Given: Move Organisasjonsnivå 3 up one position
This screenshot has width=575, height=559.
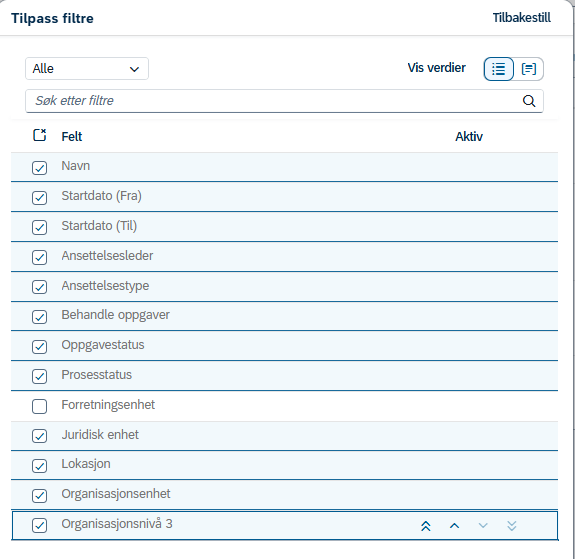Looking at the screenshot, I should coord(454,526).
